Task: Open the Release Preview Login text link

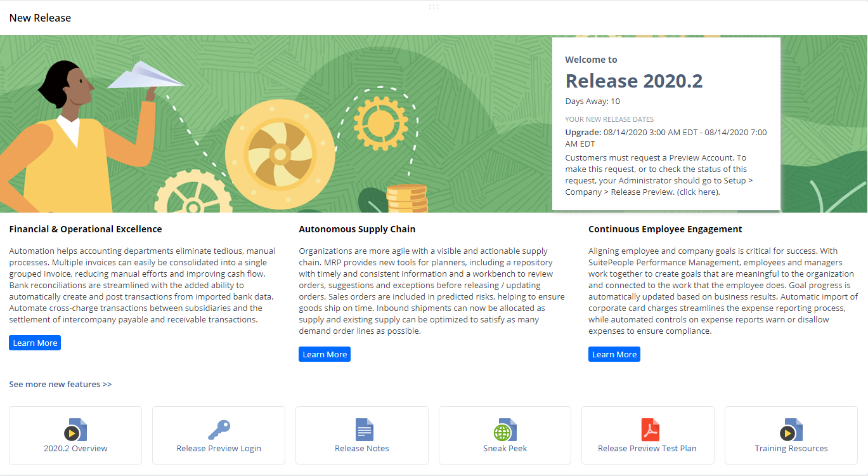Action: click(219, 448)
